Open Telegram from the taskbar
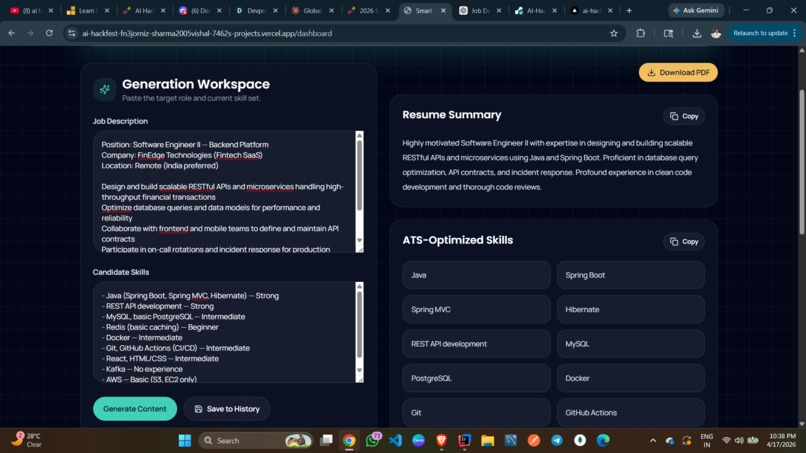The image size is (806, 453). coord(557,441)
